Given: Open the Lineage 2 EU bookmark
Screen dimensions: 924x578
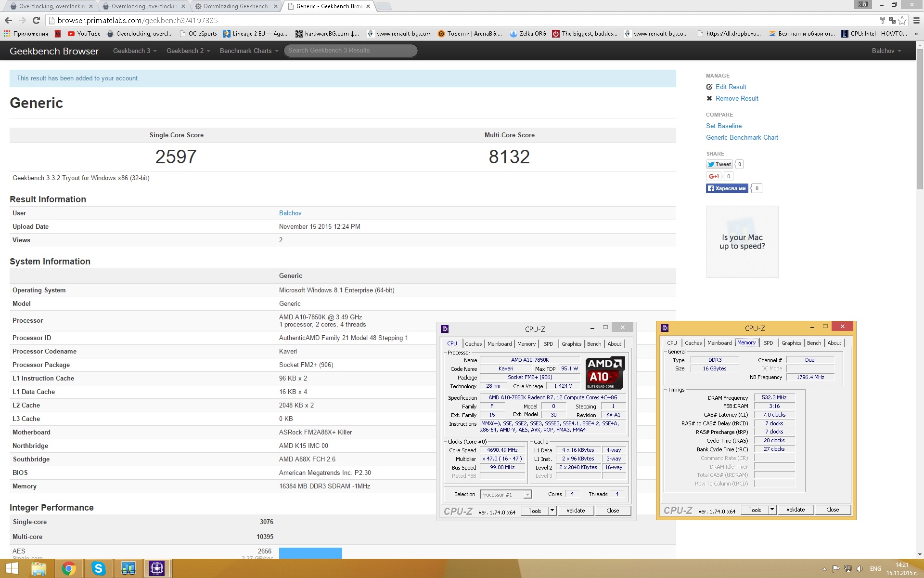Looking at the screenshot, I should click(x=255, y=34).
